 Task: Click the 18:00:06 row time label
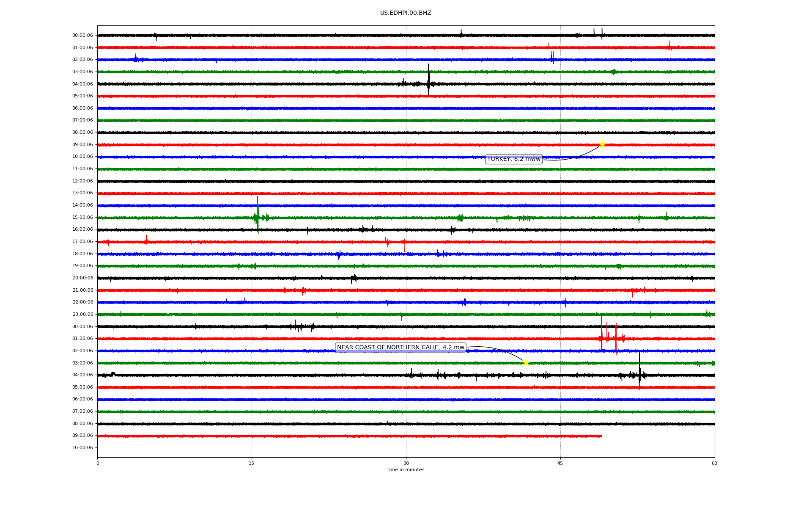82,254
